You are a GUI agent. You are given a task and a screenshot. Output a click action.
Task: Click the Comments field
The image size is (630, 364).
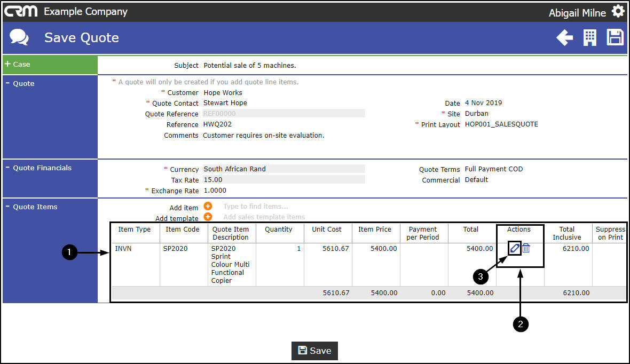263,136
